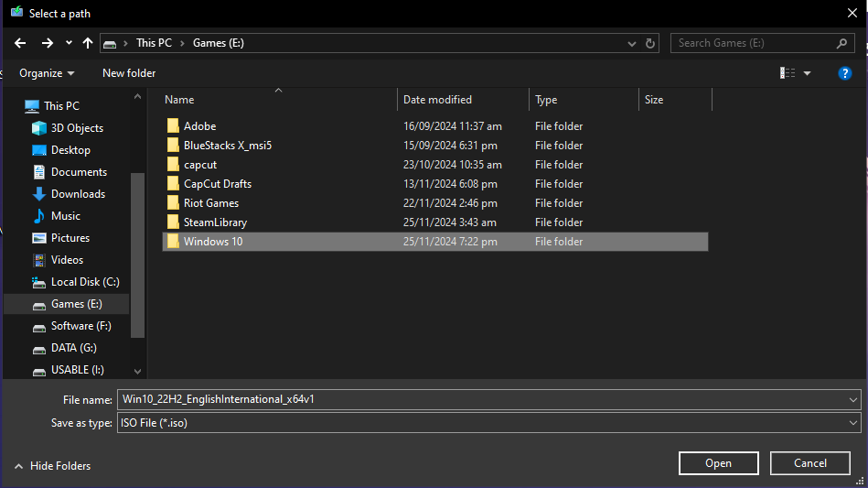
Task: Sort files by Date modified column
Action: tap(438, 100)
